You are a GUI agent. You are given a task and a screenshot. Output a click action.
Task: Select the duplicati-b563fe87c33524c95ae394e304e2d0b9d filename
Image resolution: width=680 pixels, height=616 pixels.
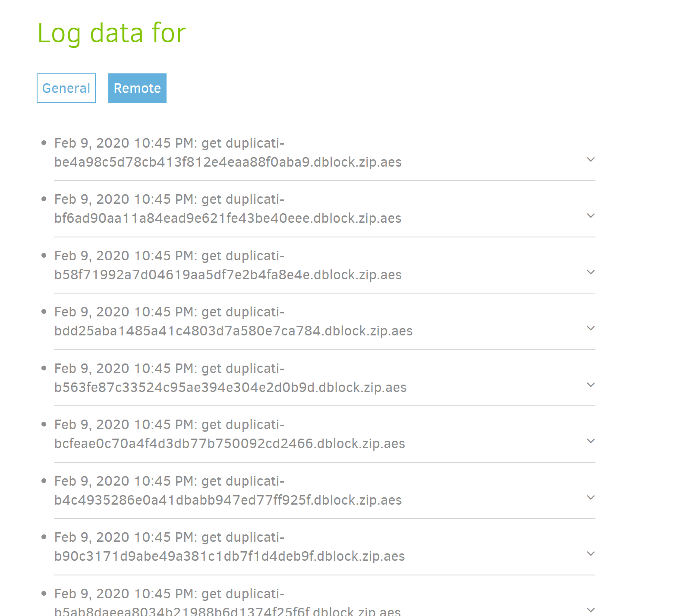click(x=230, y=387)
